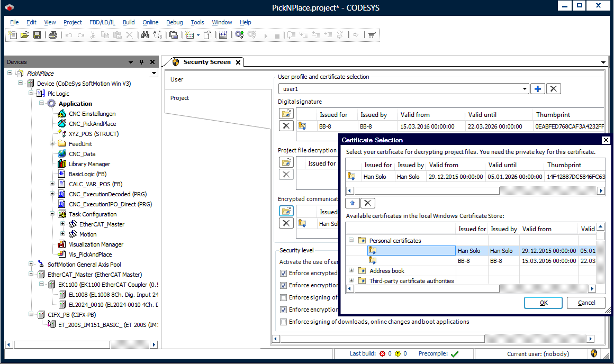The height and width of the screenshot is (364, 614).
Task: Toggle the unchecked, partially hidden Enforce signing checkbox
Action: tap(284, 297)
